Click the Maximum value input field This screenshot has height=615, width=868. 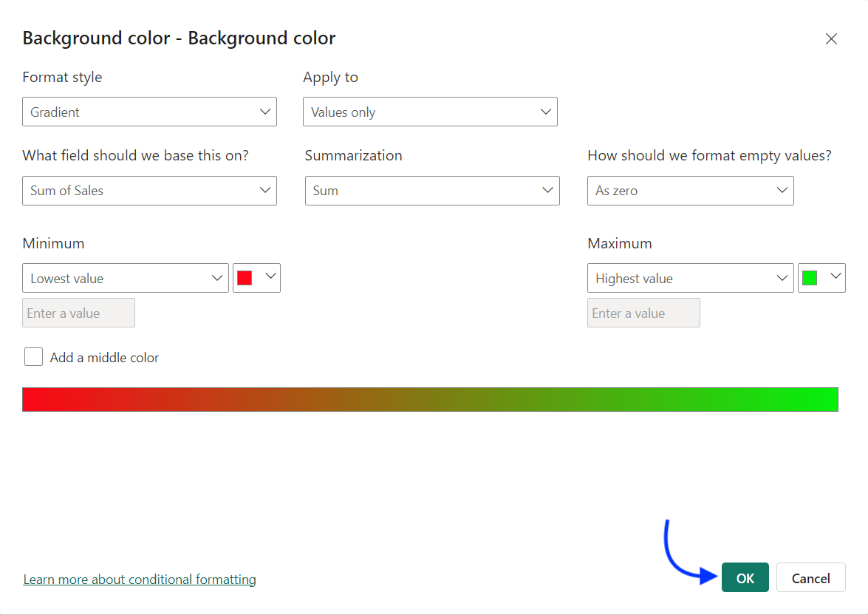point(643,313)
